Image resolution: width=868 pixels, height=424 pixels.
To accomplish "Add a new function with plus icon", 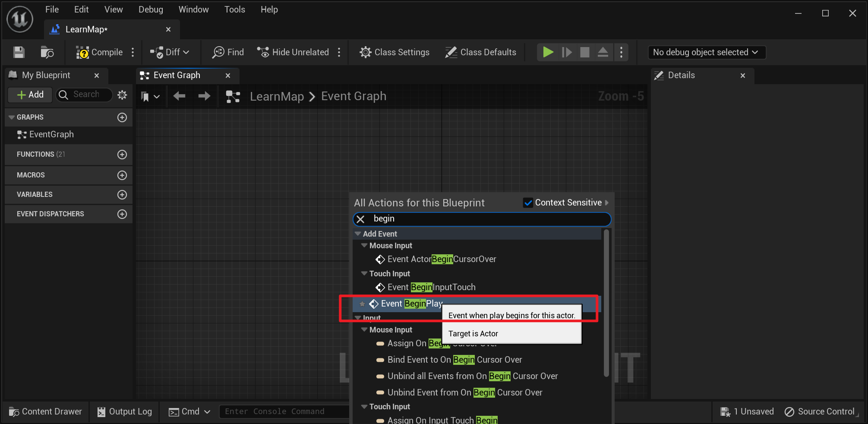I will [122, 155].
